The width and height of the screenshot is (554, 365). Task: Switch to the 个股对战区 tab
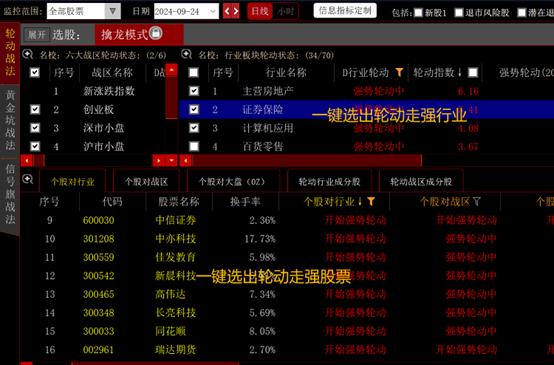tap(146, 182)
